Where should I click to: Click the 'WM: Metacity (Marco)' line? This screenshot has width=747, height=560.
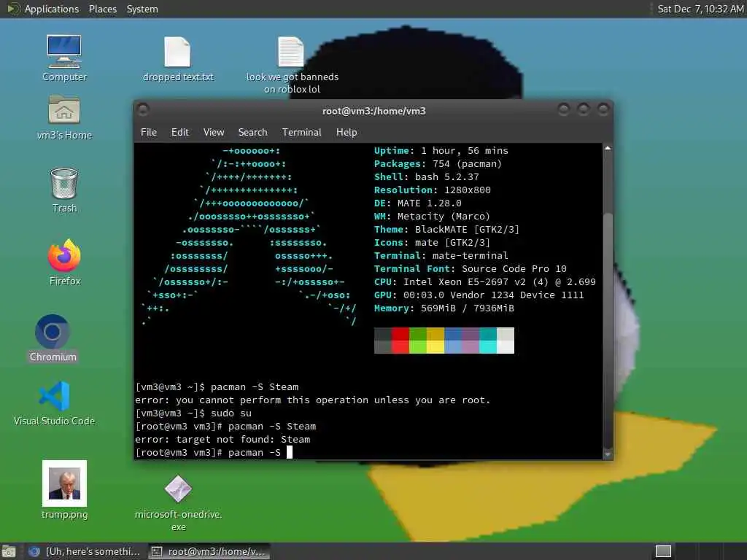[x=432, y=216]
